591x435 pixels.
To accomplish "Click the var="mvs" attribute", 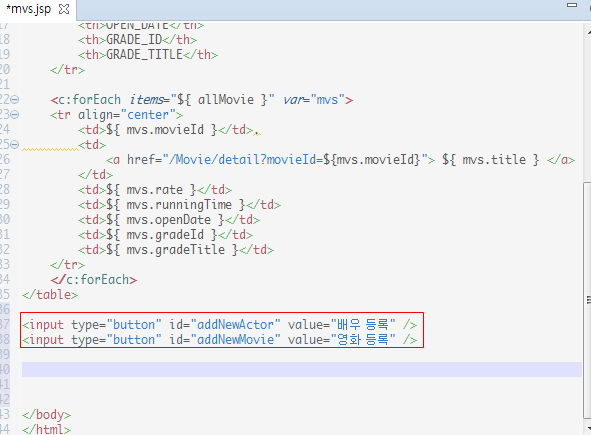I will [314, 100].
